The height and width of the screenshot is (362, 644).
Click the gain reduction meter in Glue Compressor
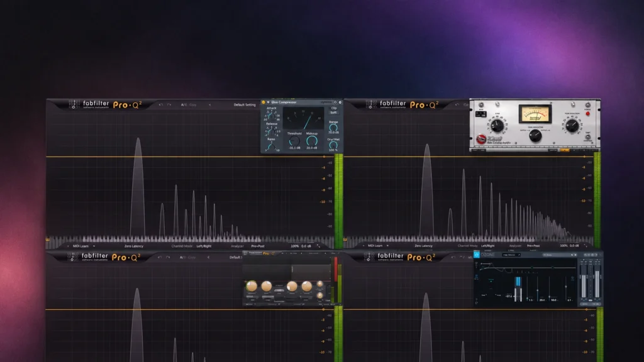pos(303,118)
